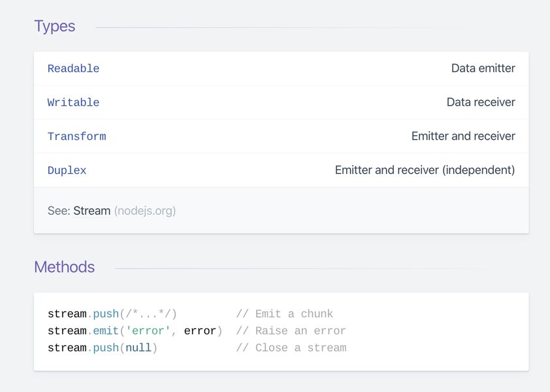Click the '// Raise an error' comment
This screenshot has height=392, width=550.
click(291, 331)
